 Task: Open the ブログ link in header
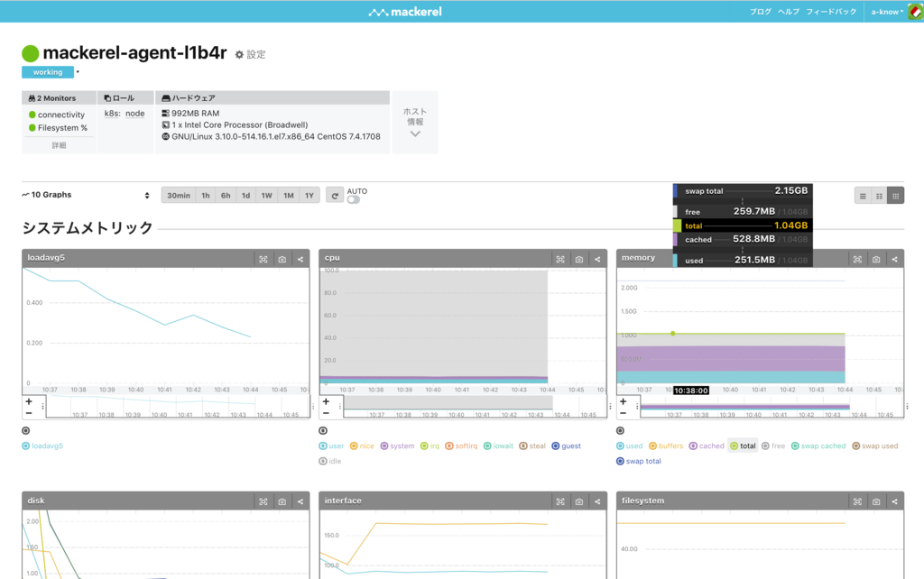(760, 12)
